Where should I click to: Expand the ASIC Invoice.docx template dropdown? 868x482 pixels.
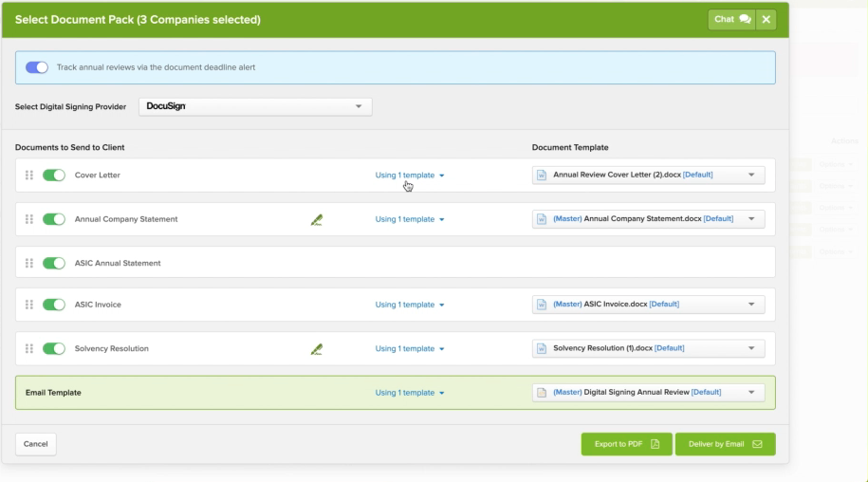[x=648, y=305]
